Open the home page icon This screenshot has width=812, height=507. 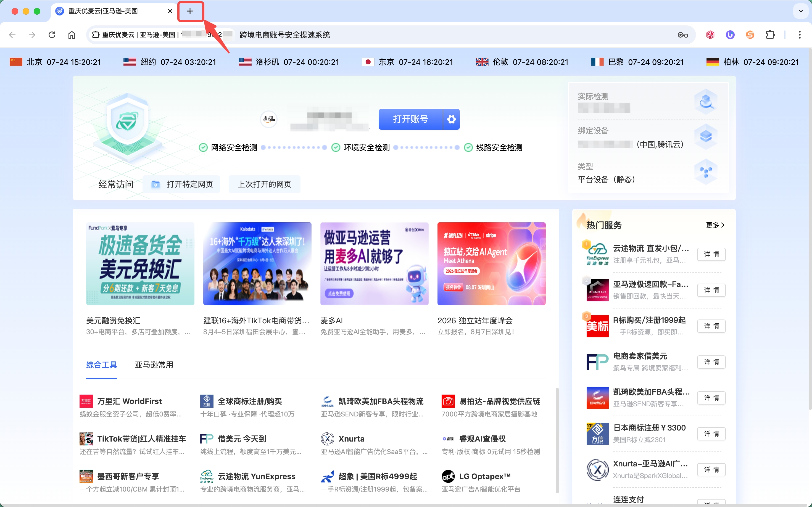point(72,35)
